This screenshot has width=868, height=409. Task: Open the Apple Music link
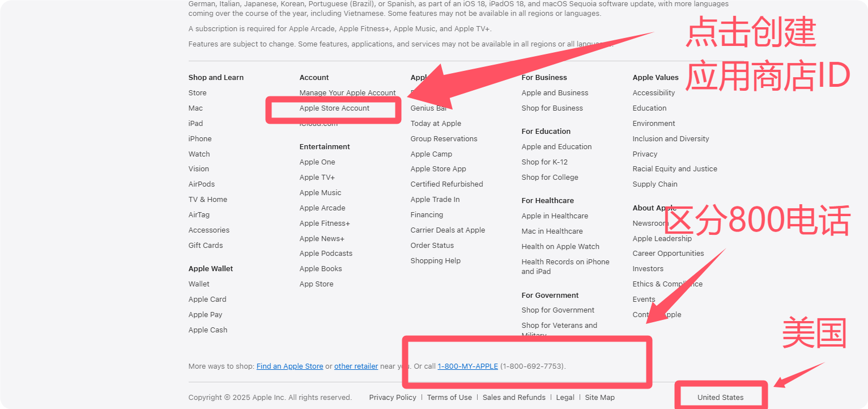[320, 193]
